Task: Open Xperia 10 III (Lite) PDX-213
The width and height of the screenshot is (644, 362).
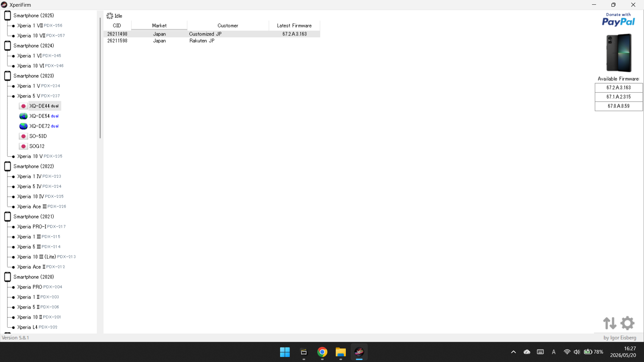Action: [46, 257]
